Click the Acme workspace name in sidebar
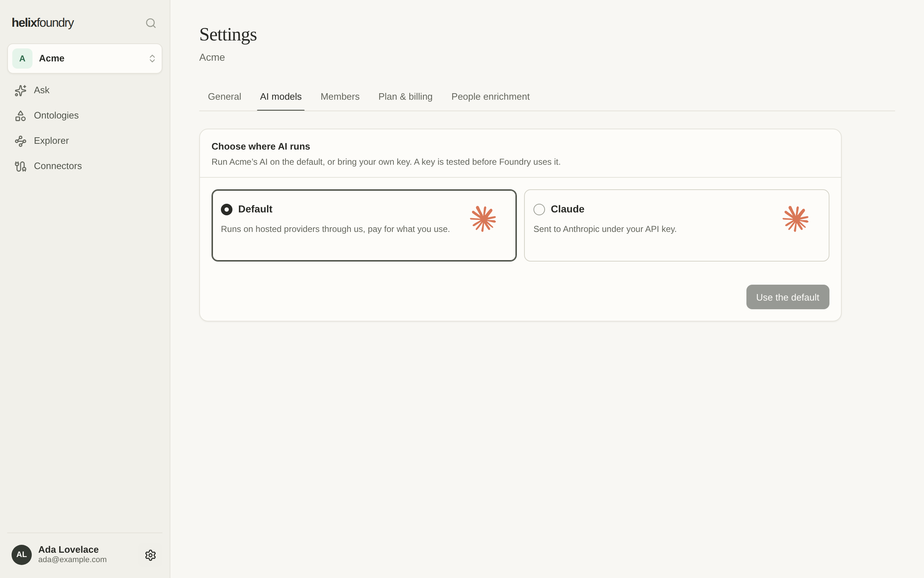 point(52,59)
